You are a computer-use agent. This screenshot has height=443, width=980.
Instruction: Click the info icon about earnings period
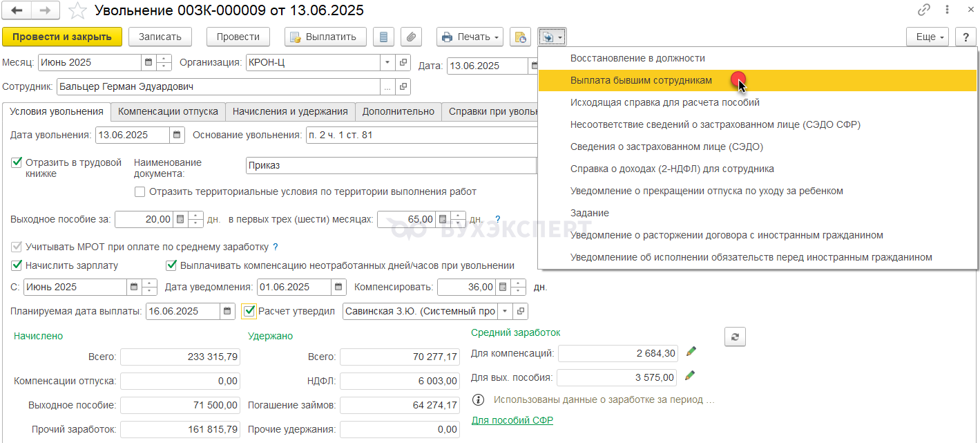(477, 399)
